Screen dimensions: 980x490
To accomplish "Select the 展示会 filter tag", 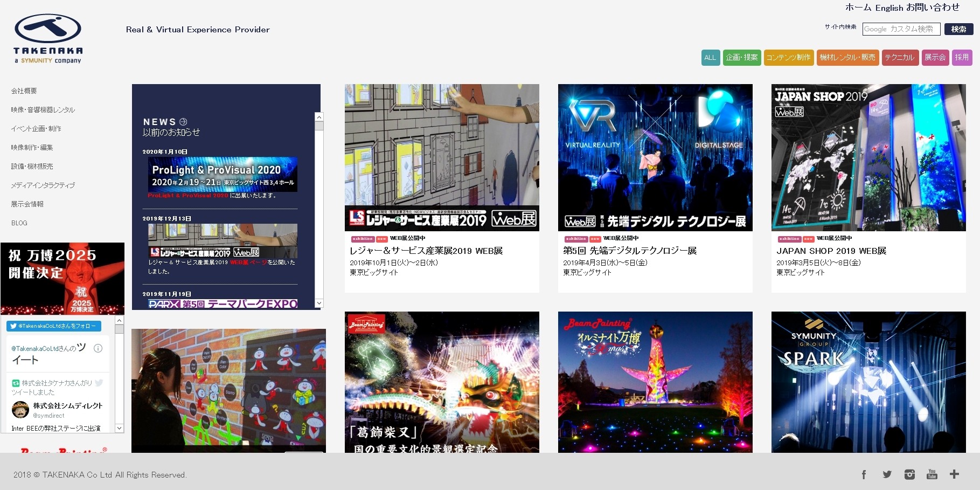I will (935, 58).
